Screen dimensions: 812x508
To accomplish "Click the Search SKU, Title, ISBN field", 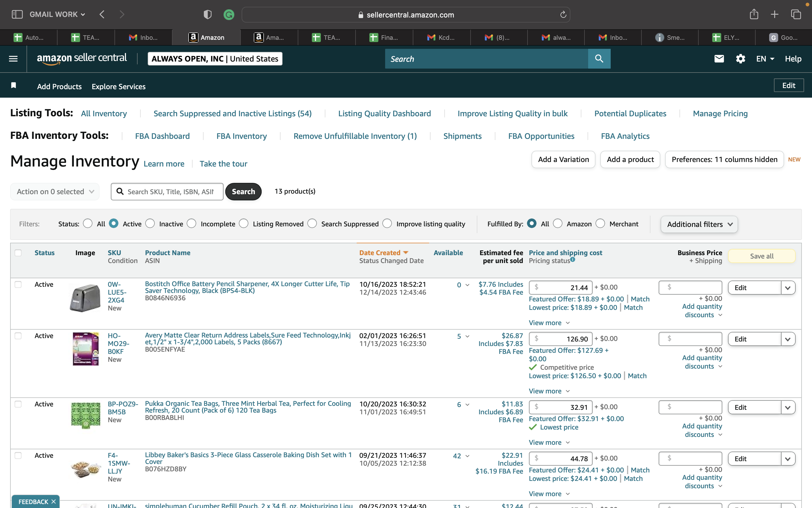I will (167, 192).
